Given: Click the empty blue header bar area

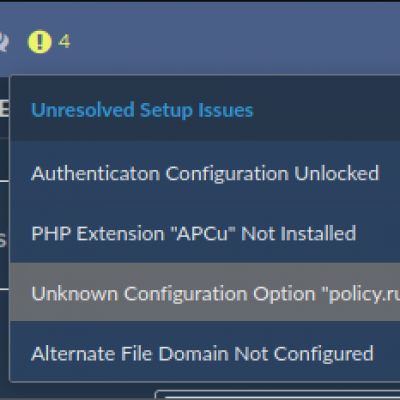Looking at the screenshot, I should [233, 37].
